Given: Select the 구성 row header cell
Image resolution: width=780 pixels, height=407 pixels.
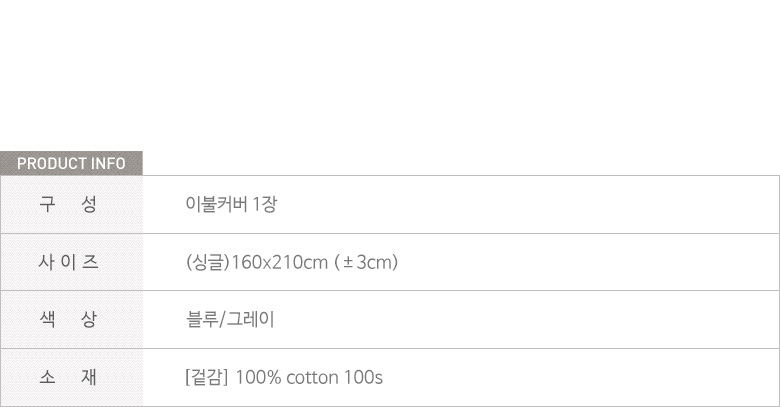Looking at the screenshot, I should tap(71, 205).
